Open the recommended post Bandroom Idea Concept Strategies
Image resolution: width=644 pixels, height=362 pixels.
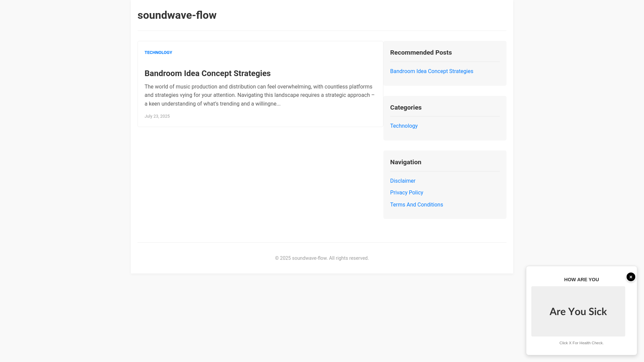(x=432, y=71)
